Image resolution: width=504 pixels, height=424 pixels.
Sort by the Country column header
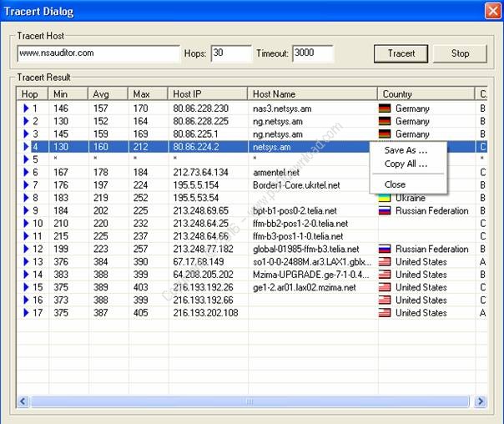(426, 94)
